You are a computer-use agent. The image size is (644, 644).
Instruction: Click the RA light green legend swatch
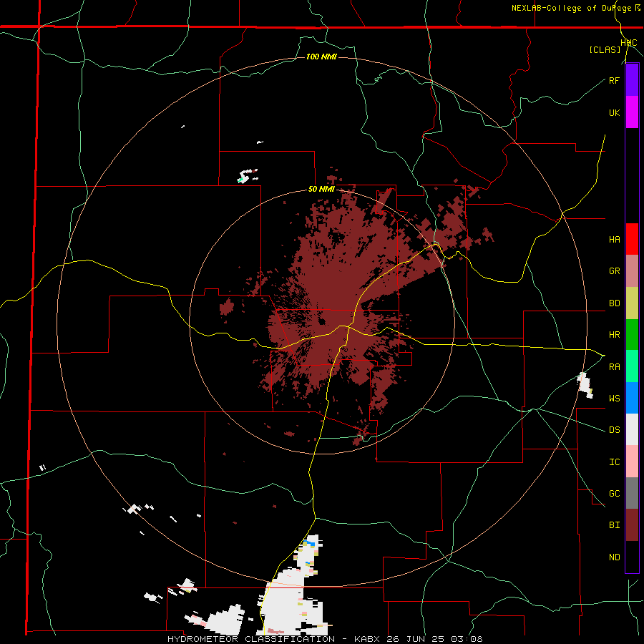[x=632, y=366]
